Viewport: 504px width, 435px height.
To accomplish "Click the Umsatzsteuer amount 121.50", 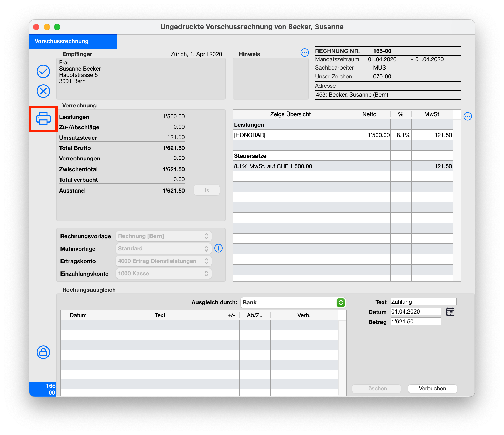I will 176,137.
